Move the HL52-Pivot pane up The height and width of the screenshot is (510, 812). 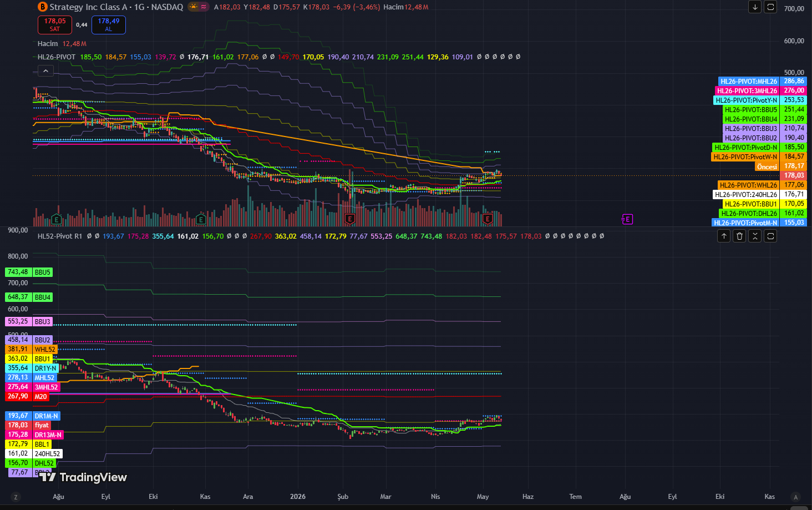coord(724,236)
